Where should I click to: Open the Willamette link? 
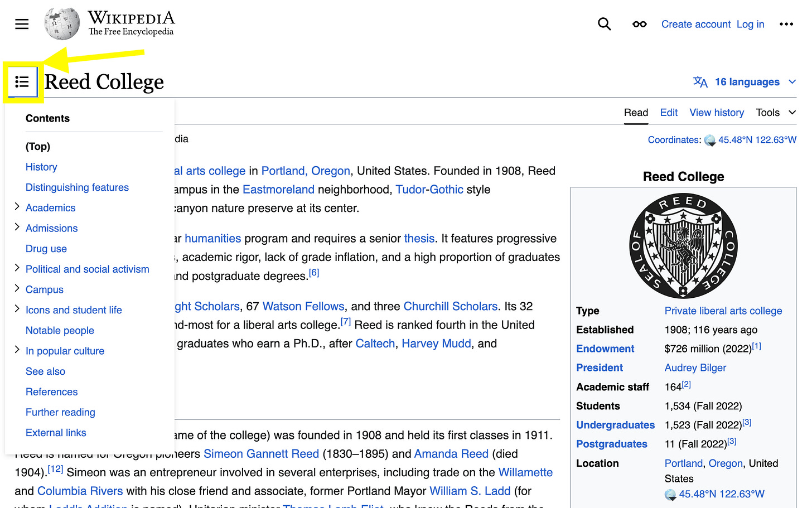tap(525, 472)
